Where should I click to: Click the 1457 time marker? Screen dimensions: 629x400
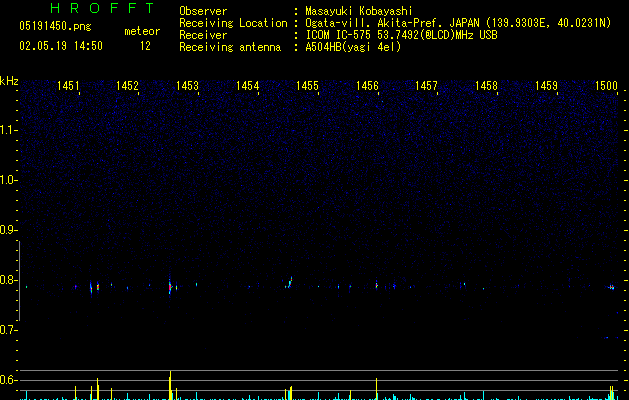(x=426, y=86)
